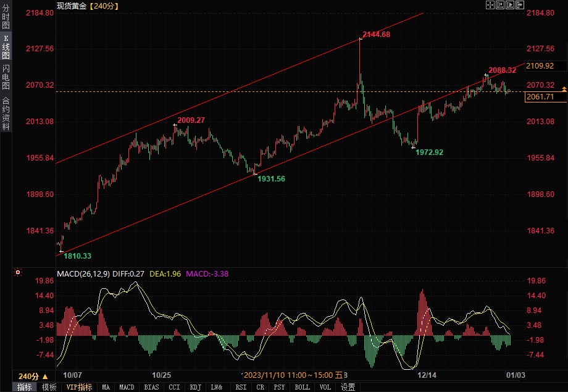Click the box-with-right-arrow icon at top right
This screenshot has width=568, height=392.
point(520,5)
